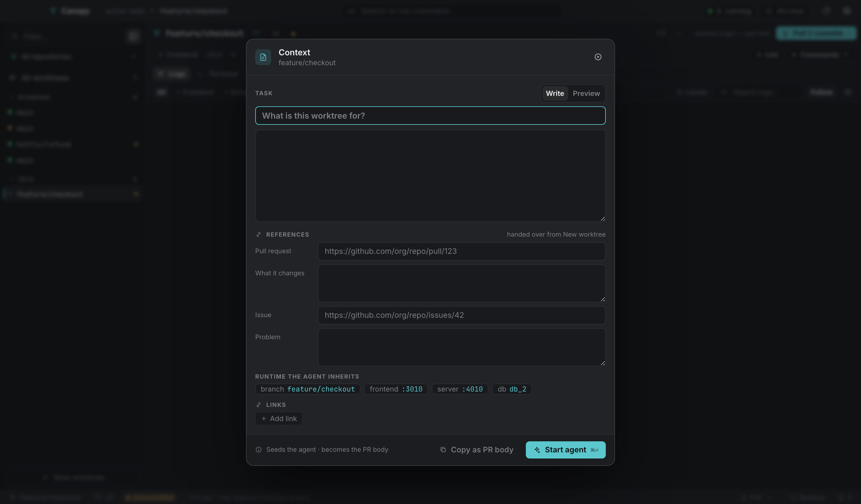Switch to the Write tab

coord(554,93)
